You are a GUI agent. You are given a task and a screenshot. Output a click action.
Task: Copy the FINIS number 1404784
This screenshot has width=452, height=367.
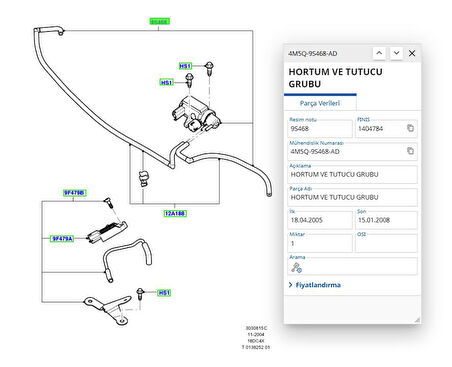pos(410,128)
